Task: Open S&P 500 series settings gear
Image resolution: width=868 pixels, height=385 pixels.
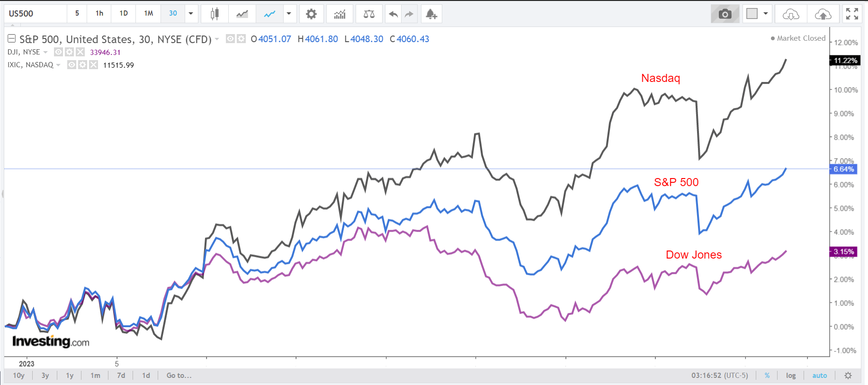Action: [x=241, y=39]
